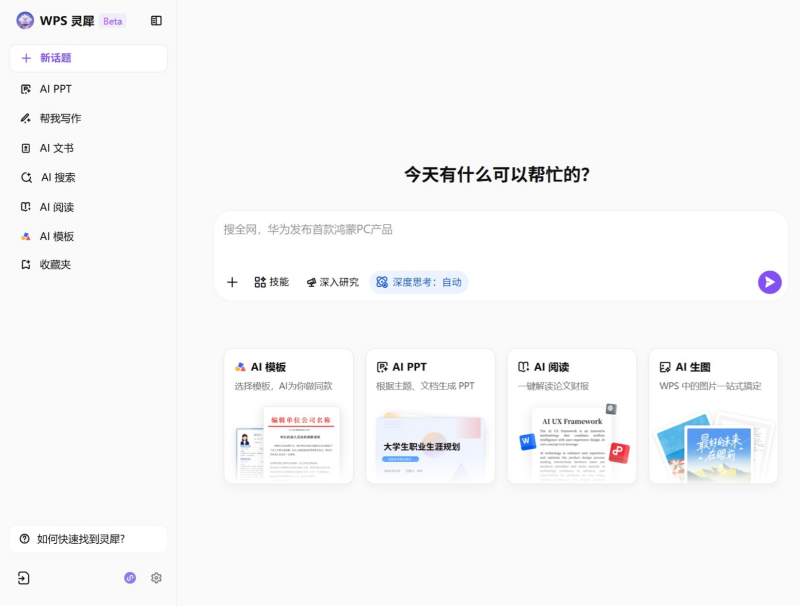Open settings via the gear icon

click(x=156, y=578)
